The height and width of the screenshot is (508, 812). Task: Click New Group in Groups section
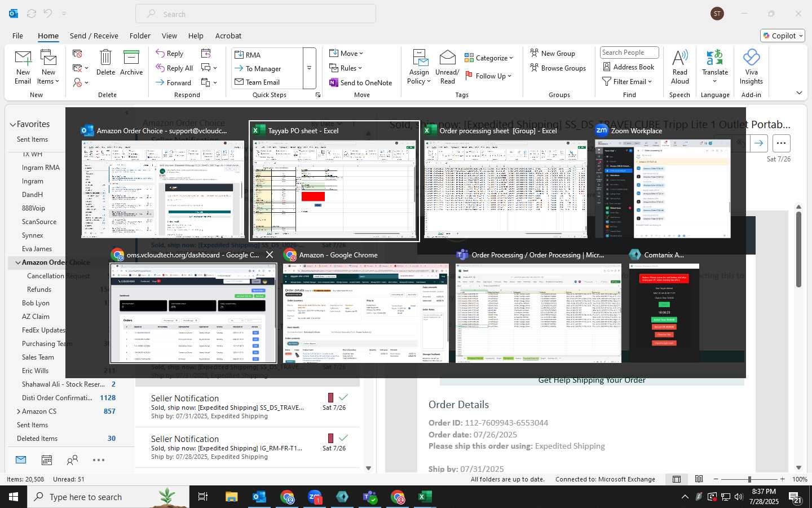pyautogui.click(x=553, y=53)
